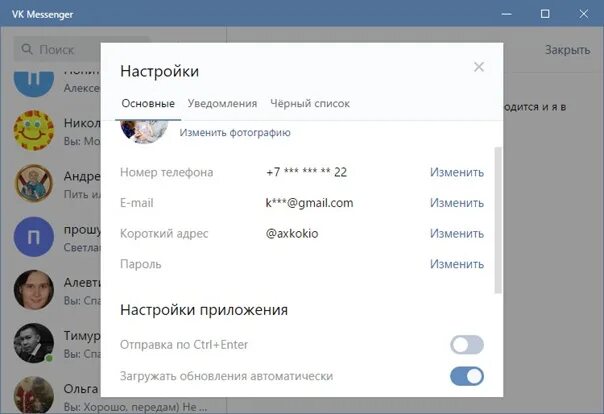Minimize the VK Messenger window
Image resolution: width=604 pixels, height=414 pixels.
click(507, 14)
